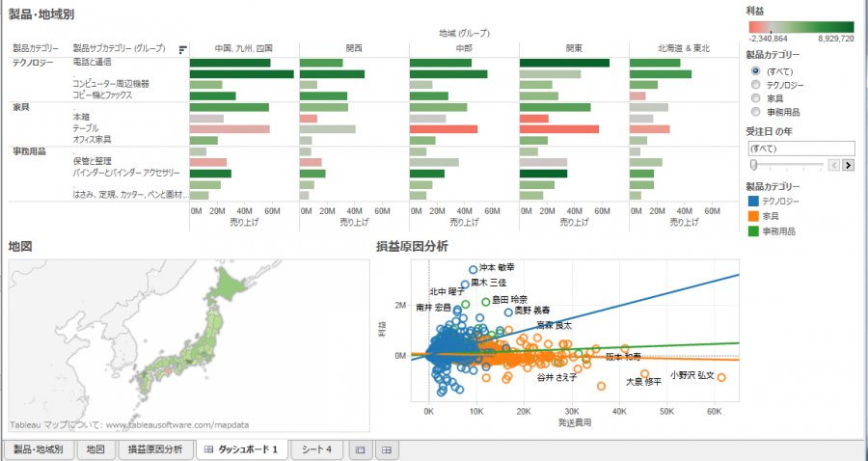This screenshot has width=868, height=461.
Task: Click the 地域 (グループ) header label
Action: click(x=464, y=33)
